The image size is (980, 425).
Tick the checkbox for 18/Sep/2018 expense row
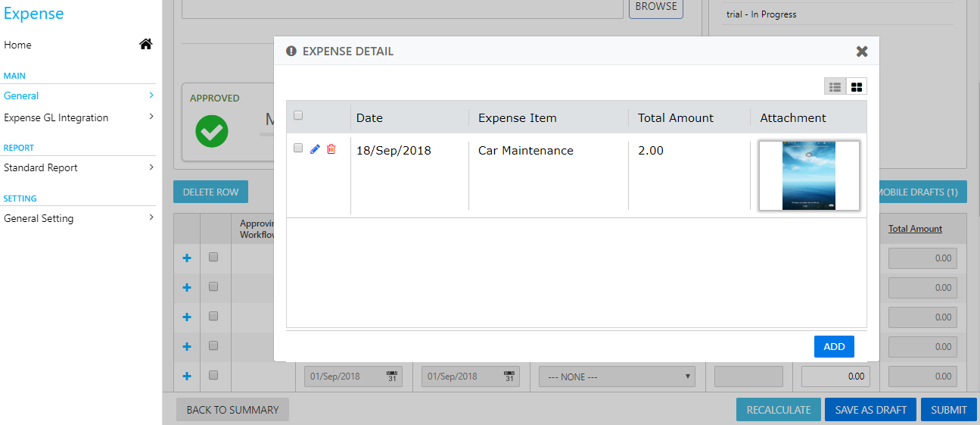tap(298, 148)
